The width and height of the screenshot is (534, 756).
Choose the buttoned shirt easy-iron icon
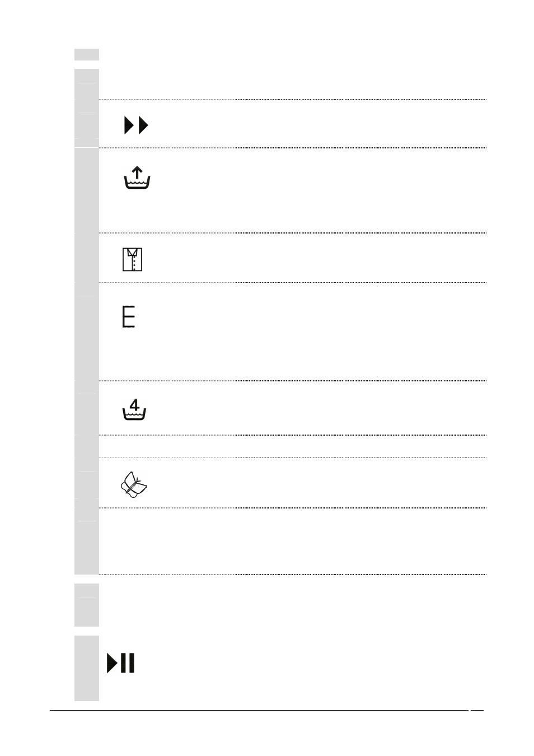(x=133, y=259)
